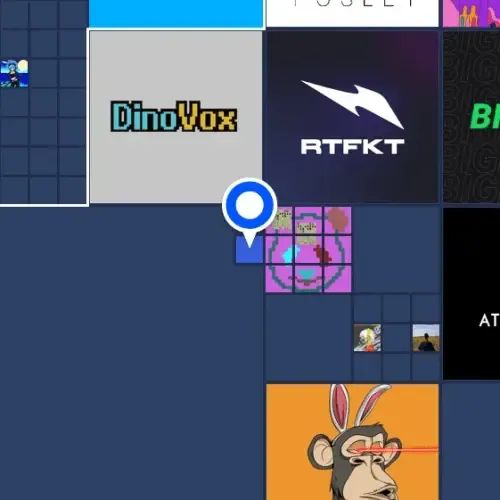Open the white tile with gray lettering at top
This screenshot has height=500, width=500.
tap(352, 13)
